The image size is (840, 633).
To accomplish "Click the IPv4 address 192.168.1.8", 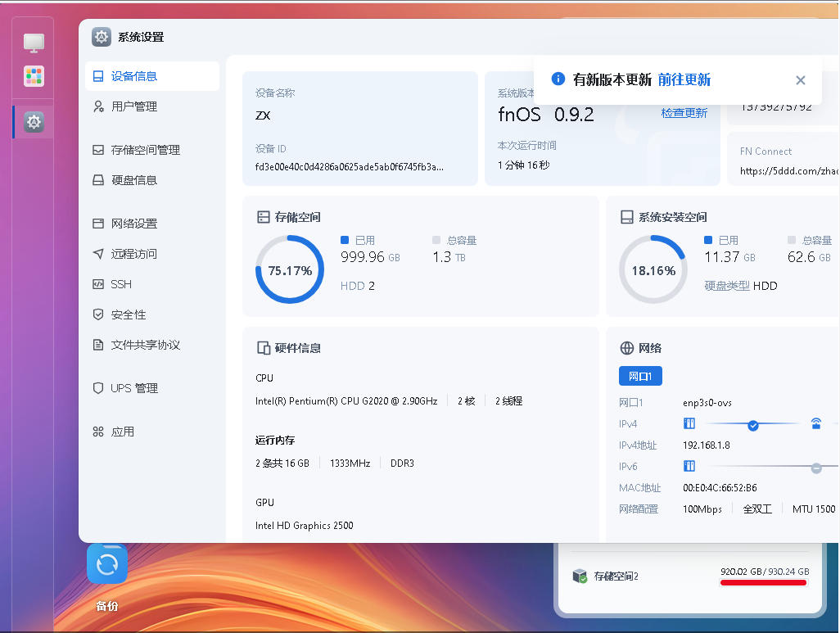I will (706, 445).
